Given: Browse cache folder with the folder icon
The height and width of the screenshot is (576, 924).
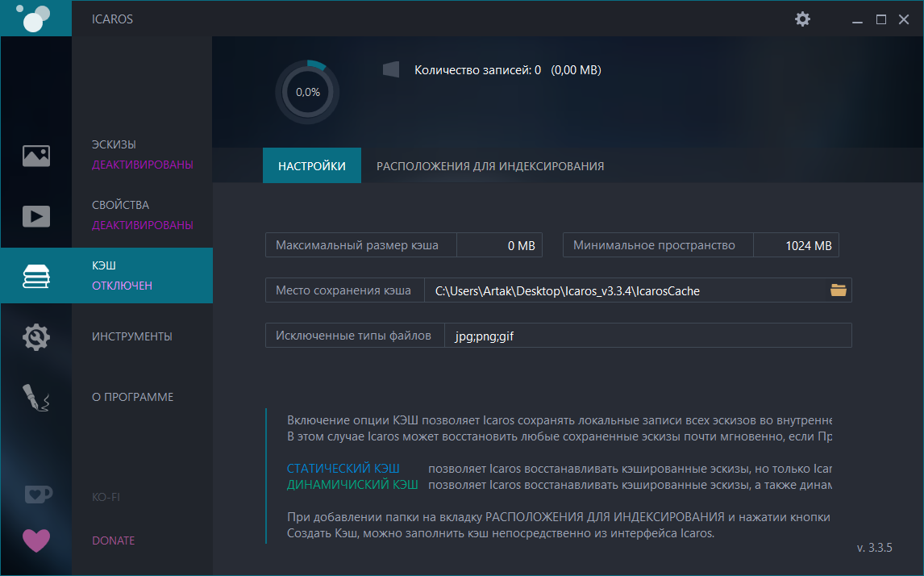Looking at the screenshot, I should tap(838, 290).
